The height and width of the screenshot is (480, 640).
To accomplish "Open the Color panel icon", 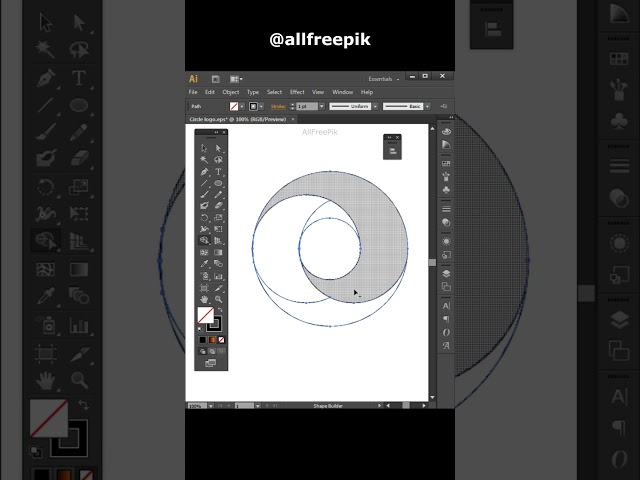I will [446, 131].
